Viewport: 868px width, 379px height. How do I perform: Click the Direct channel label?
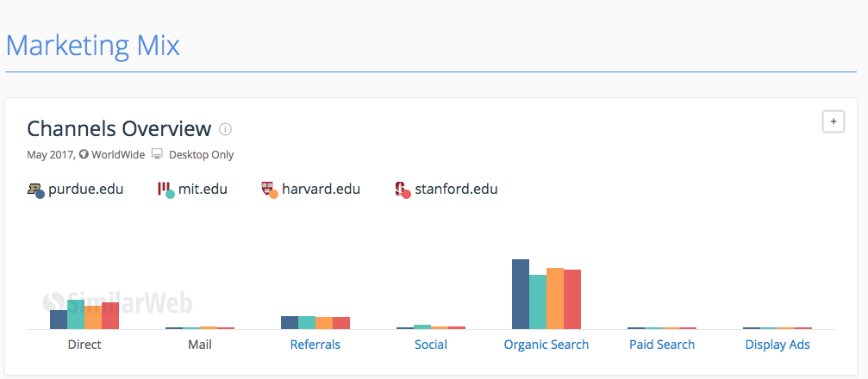coord(84,345)
